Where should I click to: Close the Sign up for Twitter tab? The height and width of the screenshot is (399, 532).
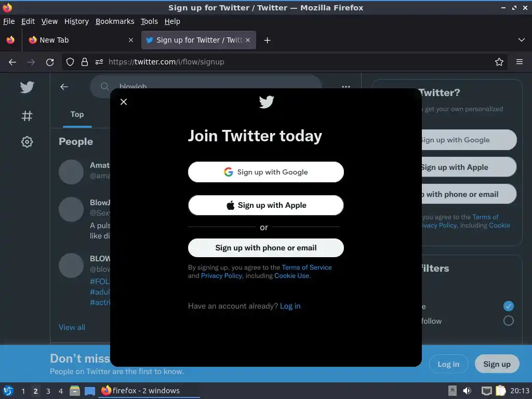pos(248,40)
